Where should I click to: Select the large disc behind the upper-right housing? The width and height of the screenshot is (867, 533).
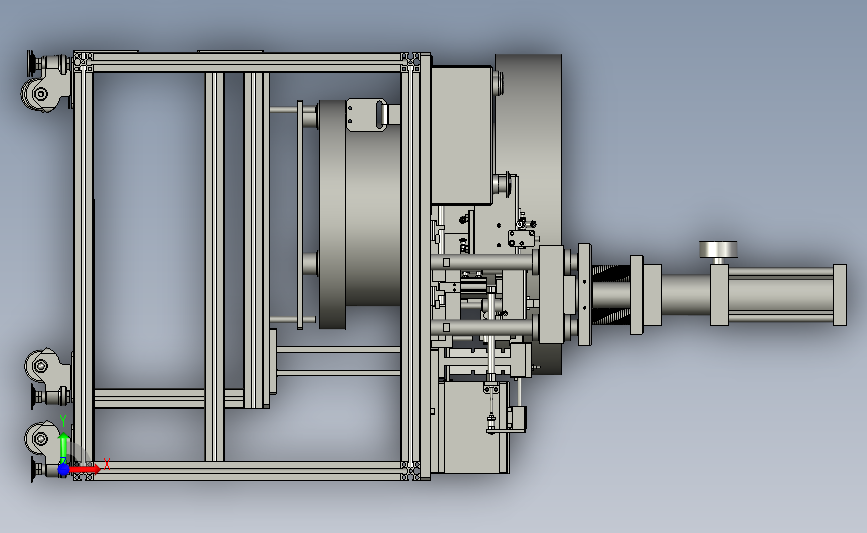click(528, 213)
